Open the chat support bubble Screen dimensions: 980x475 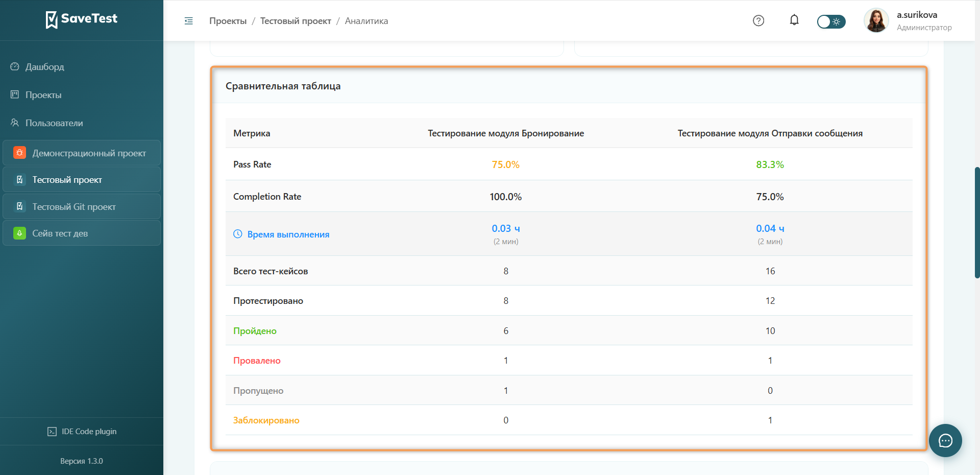point(945,440)
